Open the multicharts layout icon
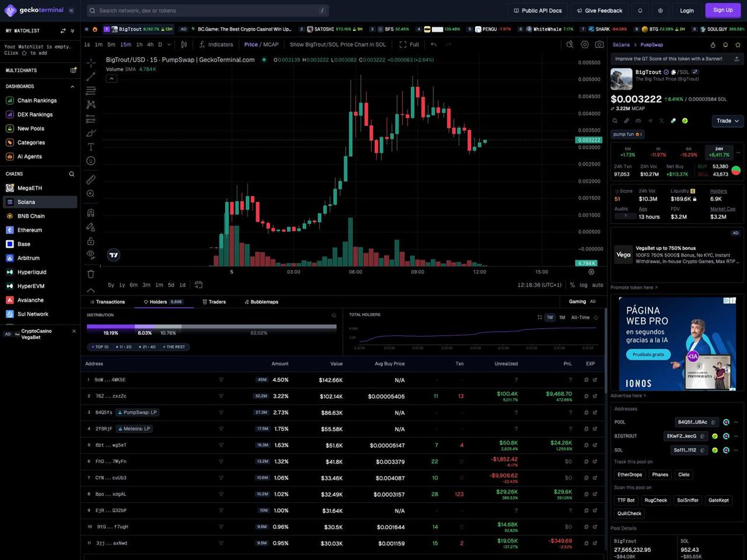Image resolution: width=747 pixels, height=560 pixels. click(73, 70)
